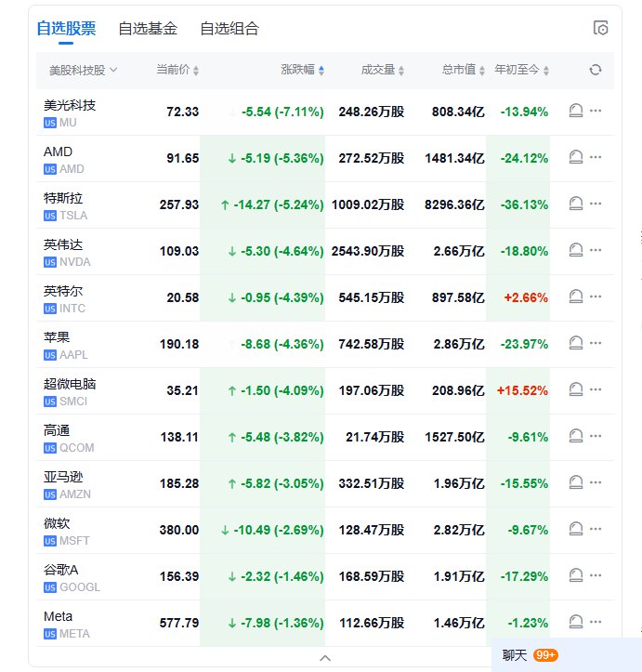The image size is (642, 672).
Task: Open more options for 高通 QCOM
Action: [x=596, y=435]
